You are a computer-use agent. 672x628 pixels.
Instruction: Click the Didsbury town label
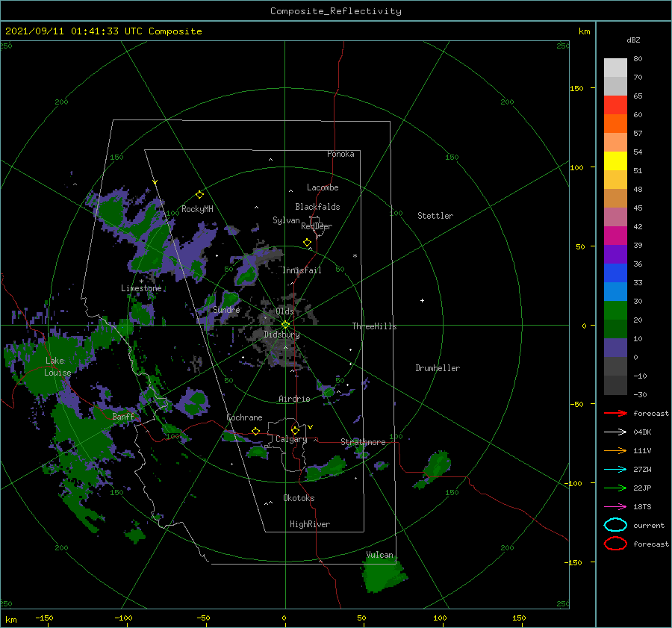pos(281,335)
